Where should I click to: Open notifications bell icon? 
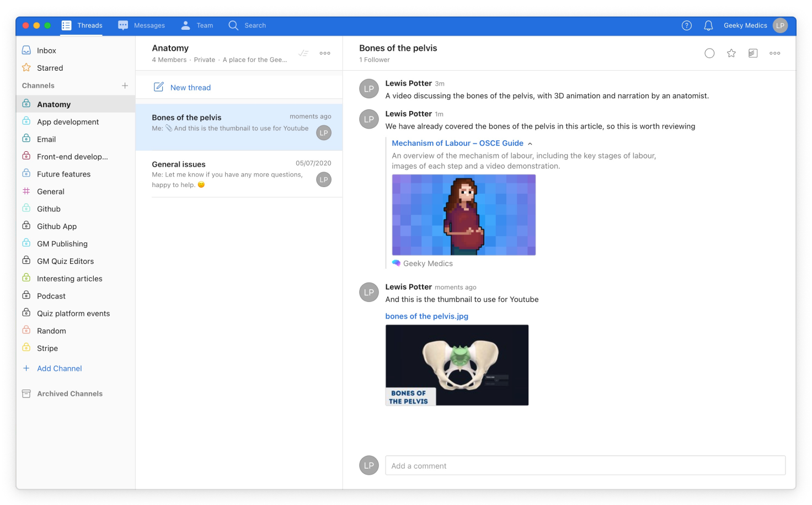point(708,25)
